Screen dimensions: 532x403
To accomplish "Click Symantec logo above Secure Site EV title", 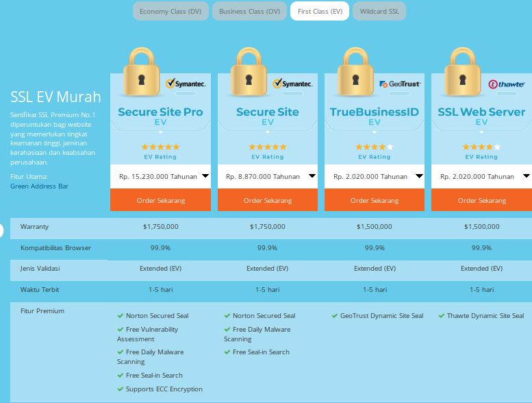I will pyautogui.click(x=293, y=84).
